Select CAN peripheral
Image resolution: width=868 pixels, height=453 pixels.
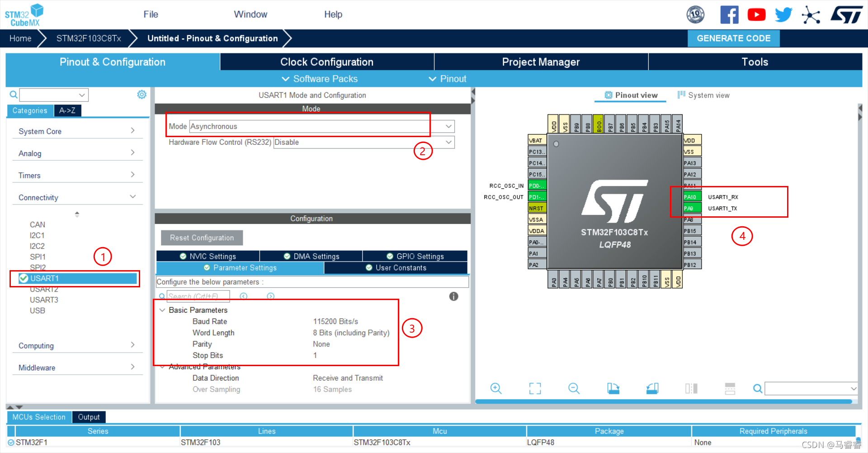tap(38, 224)
